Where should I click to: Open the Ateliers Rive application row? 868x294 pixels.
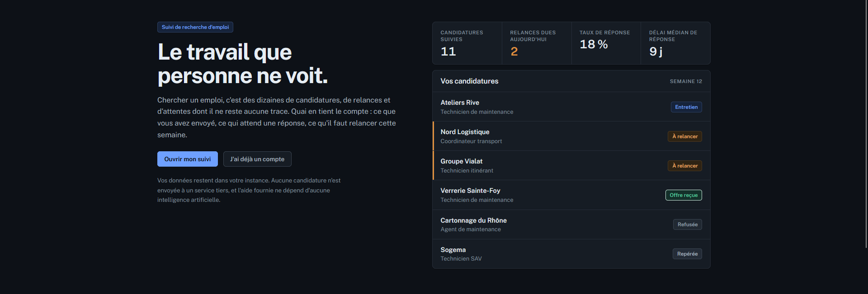(x=571, y=107)
